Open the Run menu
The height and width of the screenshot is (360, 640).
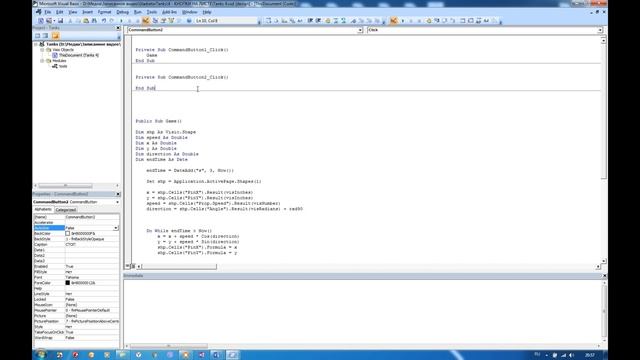[138, 12]
